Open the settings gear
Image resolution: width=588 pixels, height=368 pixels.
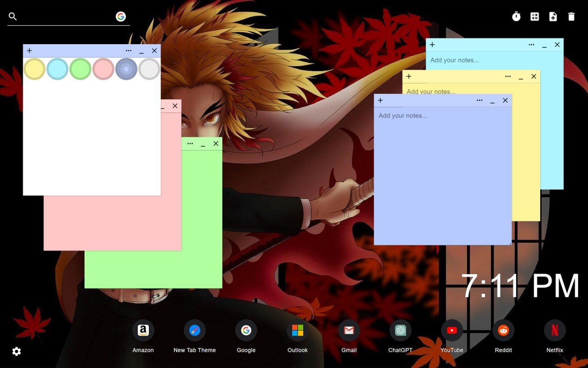pos(17,351)
